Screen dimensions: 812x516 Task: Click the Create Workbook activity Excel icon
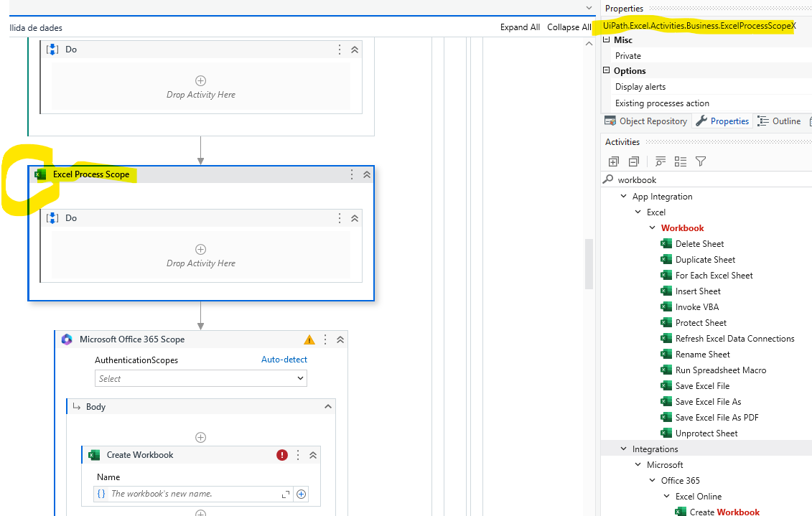(94, 455)
